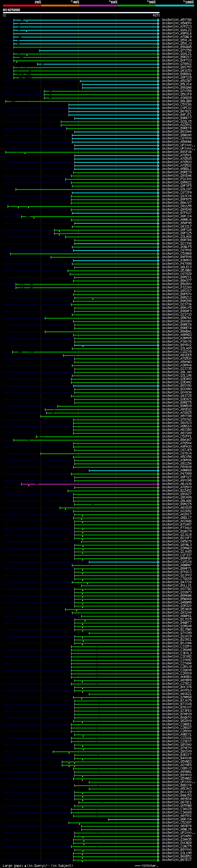Select hit UniRef100_Q1KLZ2
The height and width of the screenshot is (868, 197).
pyautogui.click(x=176, y=30)
